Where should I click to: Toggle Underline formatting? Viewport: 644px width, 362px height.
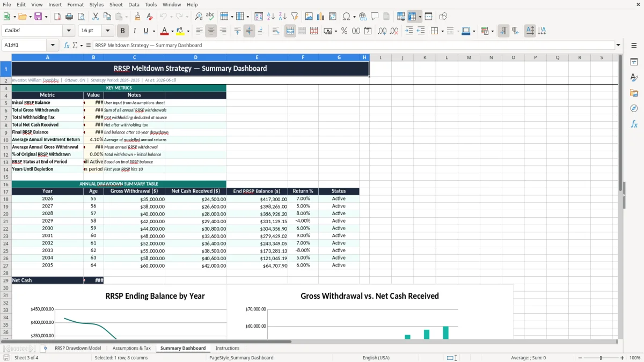click(146, 31)
